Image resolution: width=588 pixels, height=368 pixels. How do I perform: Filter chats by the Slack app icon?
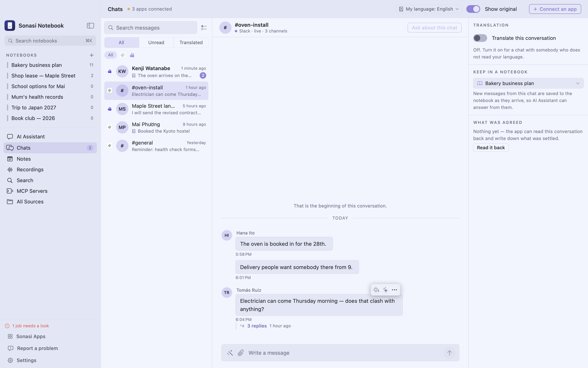click(123, 55)
